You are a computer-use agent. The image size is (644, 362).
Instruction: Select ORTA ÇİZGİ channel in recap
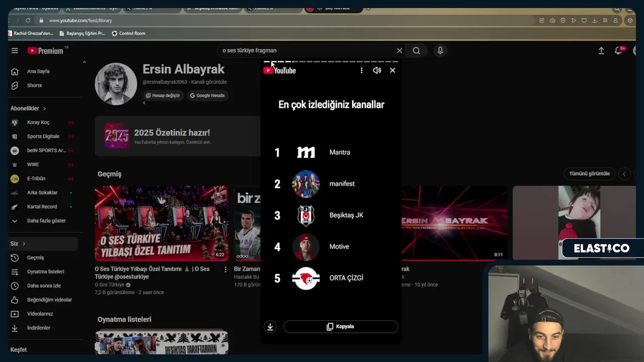pos(331,278)
